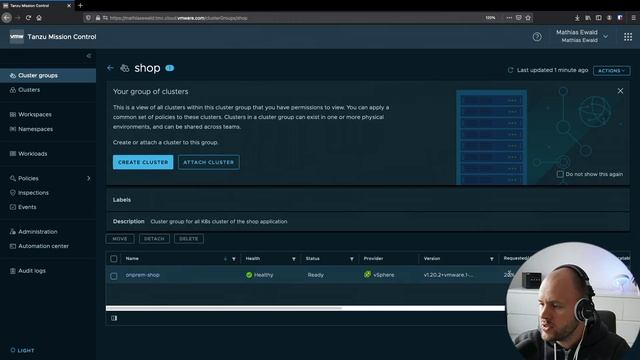
Task: Open the ACTIONS dropdown
Action: pos(611,71)
